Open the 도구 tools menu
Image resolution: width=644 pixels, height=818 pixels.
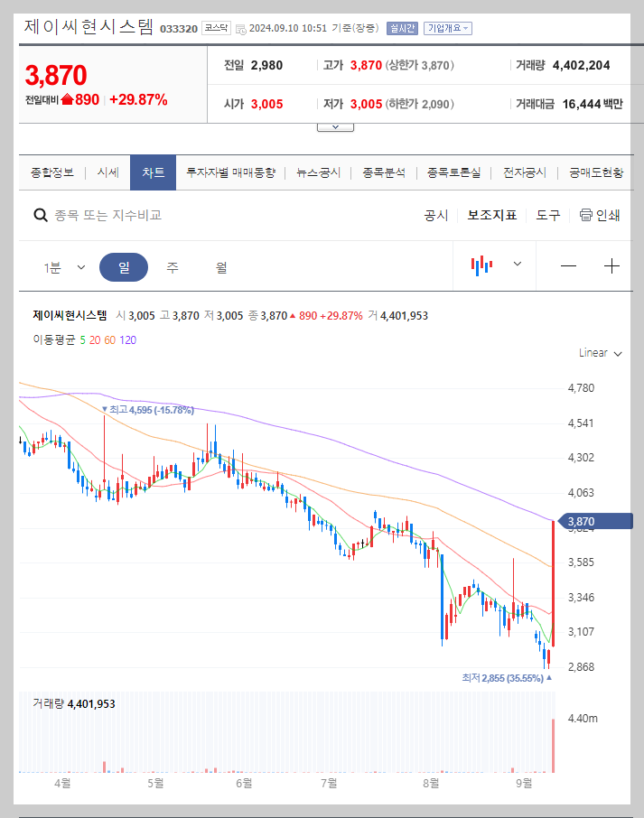[548, 215]
